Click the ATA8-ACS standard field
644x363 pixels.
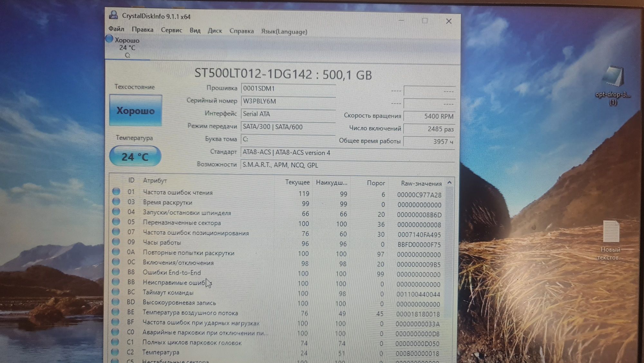(x=348, y=152)
